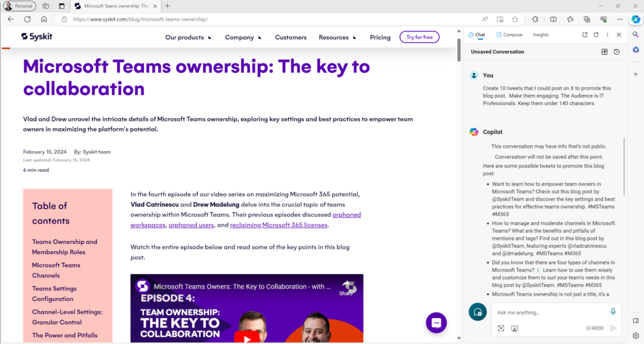Add a screenshot using the capture icon
The width and height of the screenshot is (644, 344).
[501, 328]
